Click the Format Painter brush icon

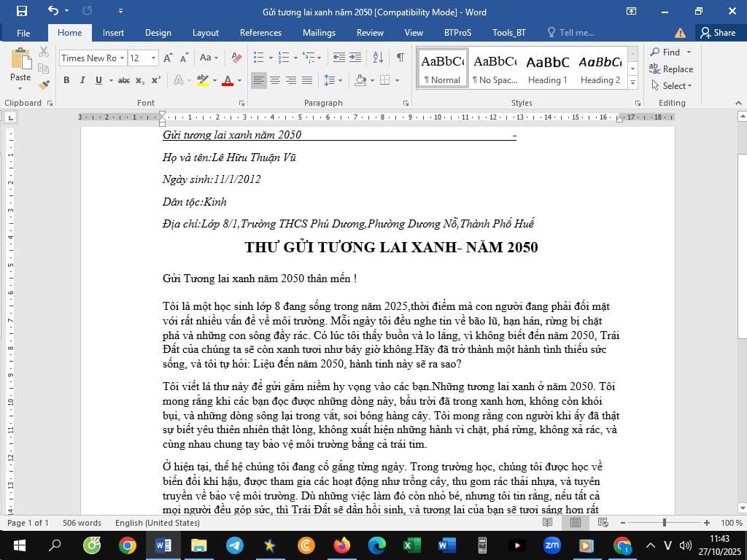(44, 85)
